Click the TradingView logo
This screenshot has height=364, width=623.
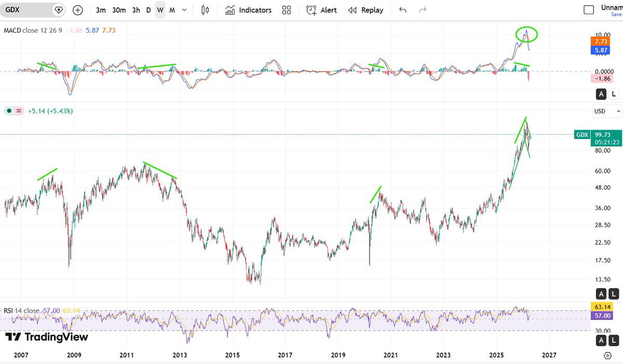(44, 337)
